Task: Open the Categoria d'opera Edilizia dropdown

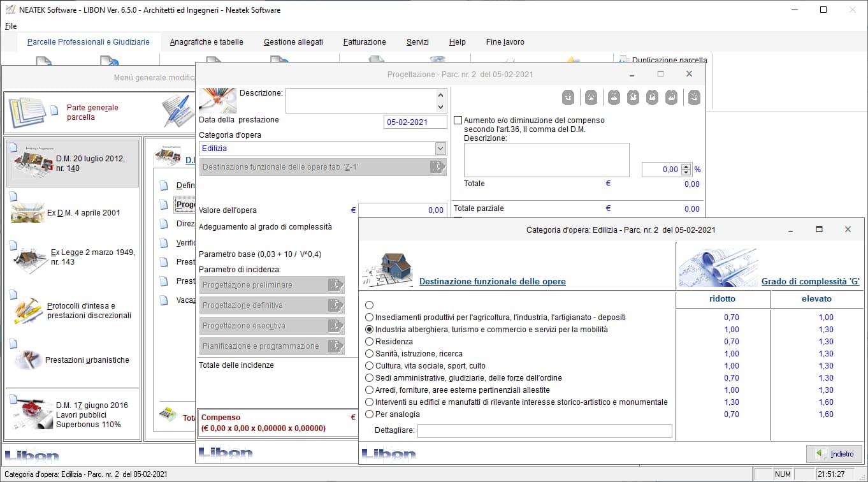Action: (440, 149)
